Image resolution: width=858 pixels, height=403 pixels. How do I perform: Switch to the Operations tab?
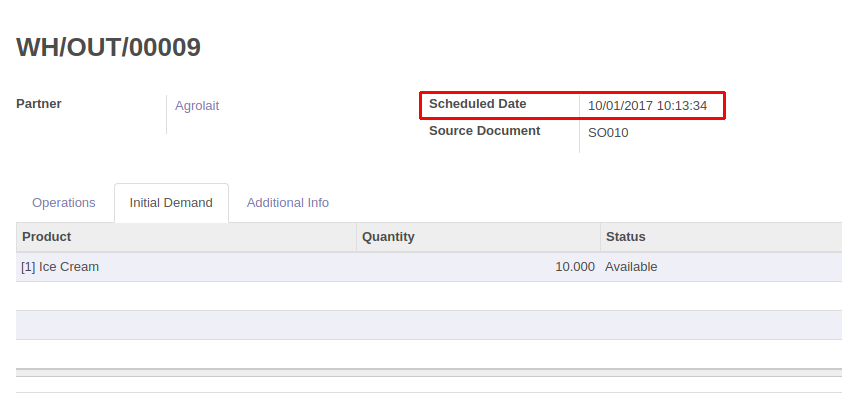(64, 203)
